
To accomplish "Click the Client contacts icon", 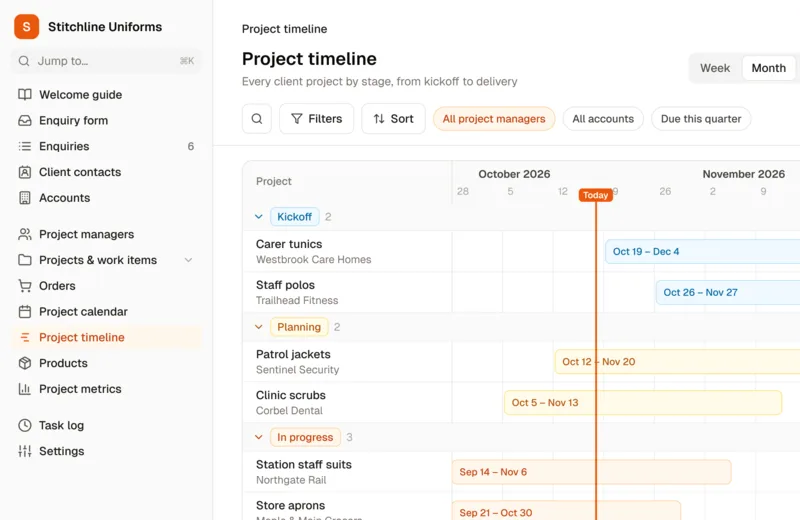I will 24,172.
